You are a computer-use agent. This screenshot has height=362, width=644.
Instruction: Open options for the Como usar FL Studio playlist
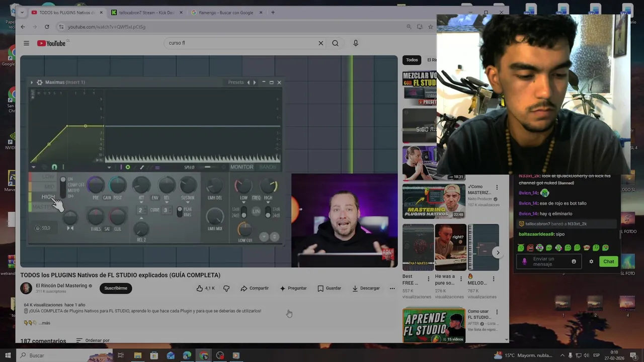pyautogui.click(x=497, y=312)
